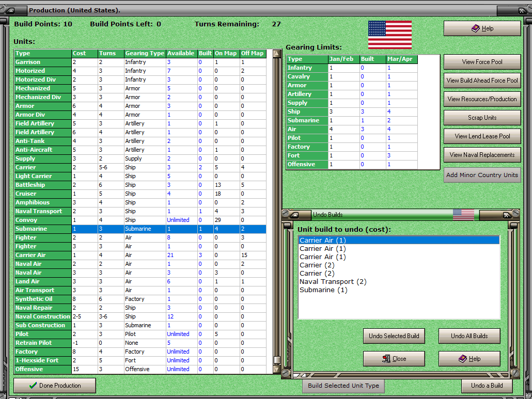Select the Naval Construction unit row
Viewport: 532px width, 399px height.
[140, 316]
